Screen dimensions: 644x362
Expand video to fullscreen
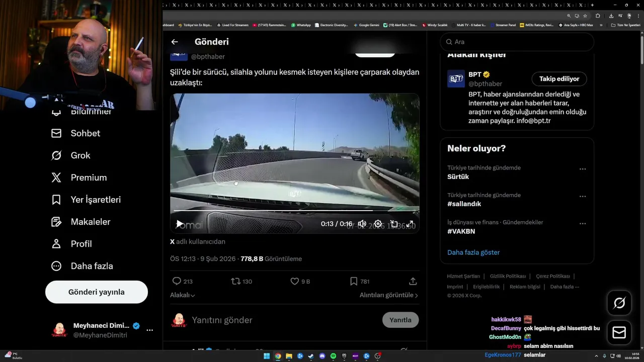410,224
